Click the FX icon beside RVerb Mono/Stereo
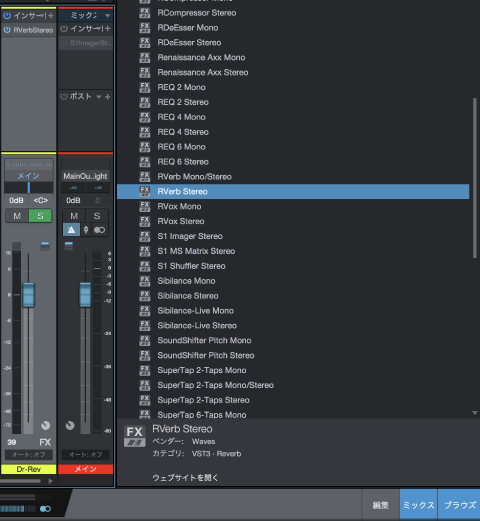Screen dimensions: 480x521 point(145,177)
